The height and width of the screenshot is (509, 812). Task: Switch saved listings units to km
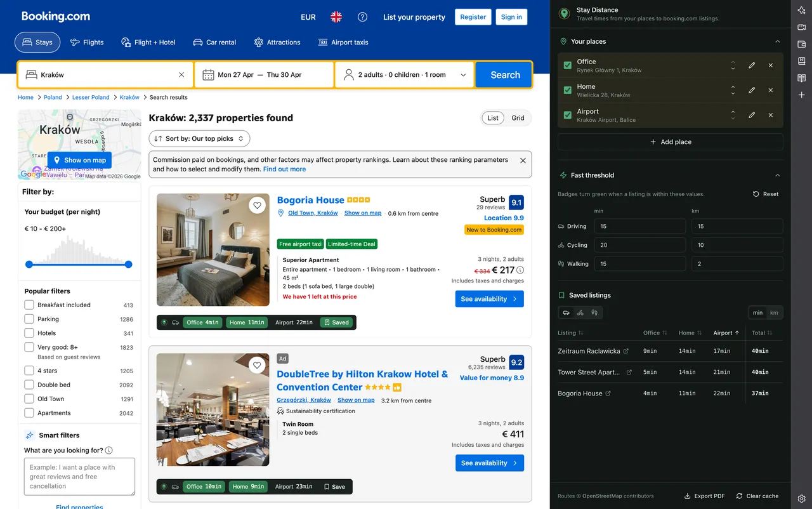[x=774, y=313]
